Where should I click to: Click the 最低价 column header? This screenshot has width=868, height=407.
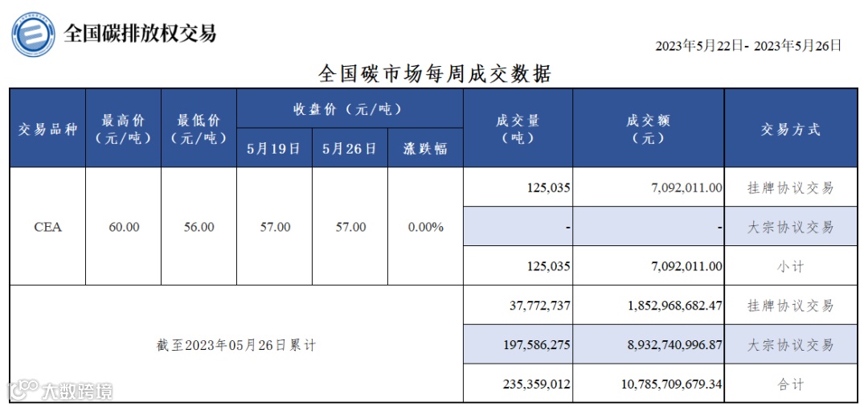199,129
